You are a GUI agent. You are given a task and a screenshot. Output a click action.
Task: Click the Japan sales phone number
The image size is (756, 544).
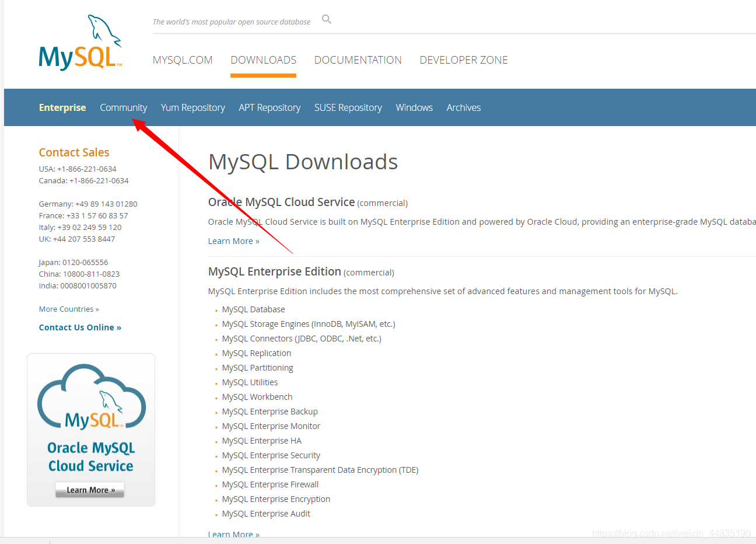[x=85, y=262]
